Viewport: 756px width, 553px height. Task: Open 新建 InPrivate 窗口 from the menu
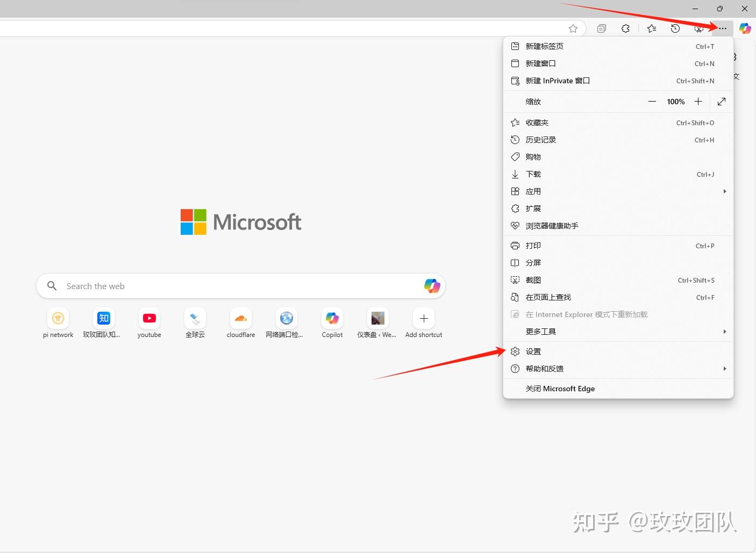[x=558, y=81]
